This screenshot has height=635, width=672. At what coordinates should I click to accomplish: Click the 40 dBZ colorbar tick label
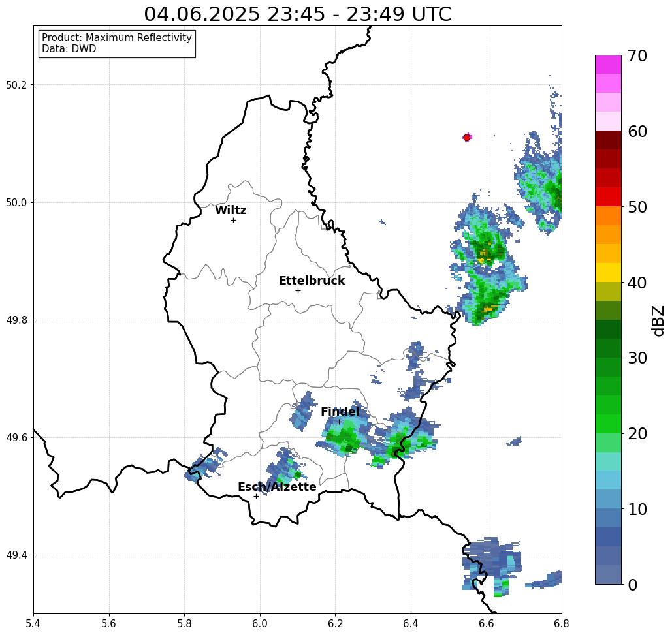tap(637, 283)
